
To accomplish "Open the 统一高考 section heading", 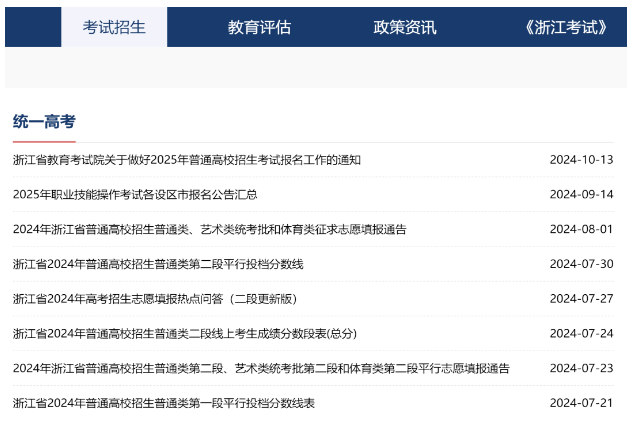I will tap(44, 121).
